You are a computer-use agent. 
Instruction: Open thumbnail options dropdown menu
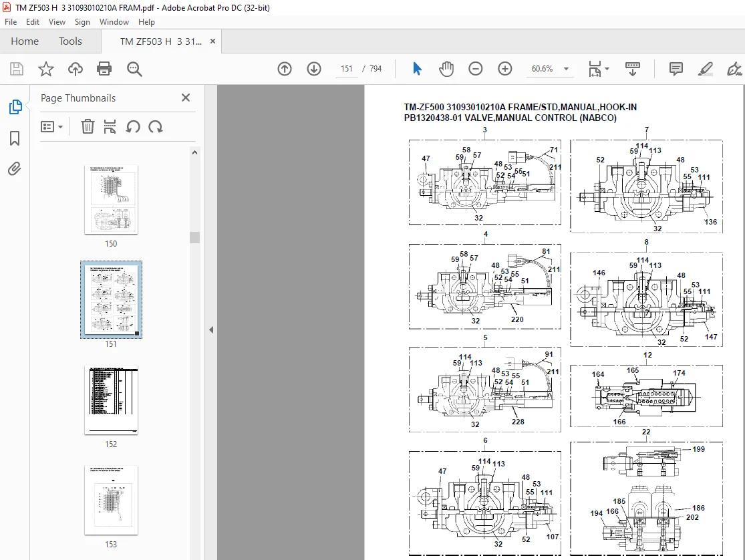coord(52,127)
